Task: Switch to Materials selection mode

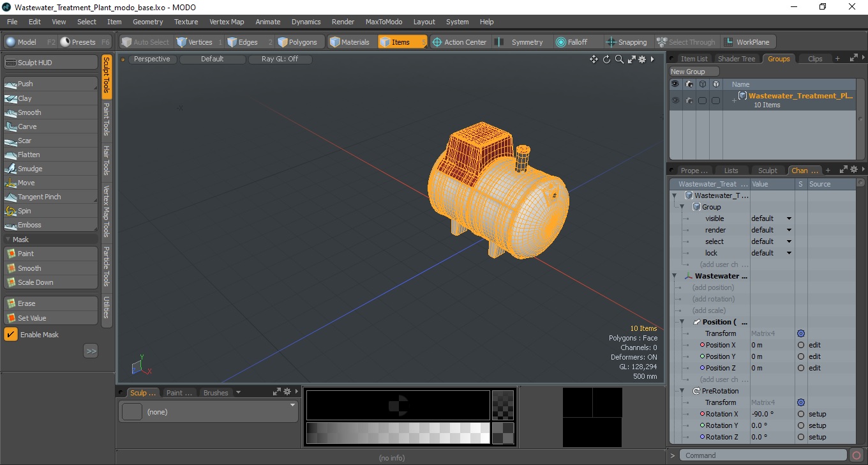Action: pos(351,42)
